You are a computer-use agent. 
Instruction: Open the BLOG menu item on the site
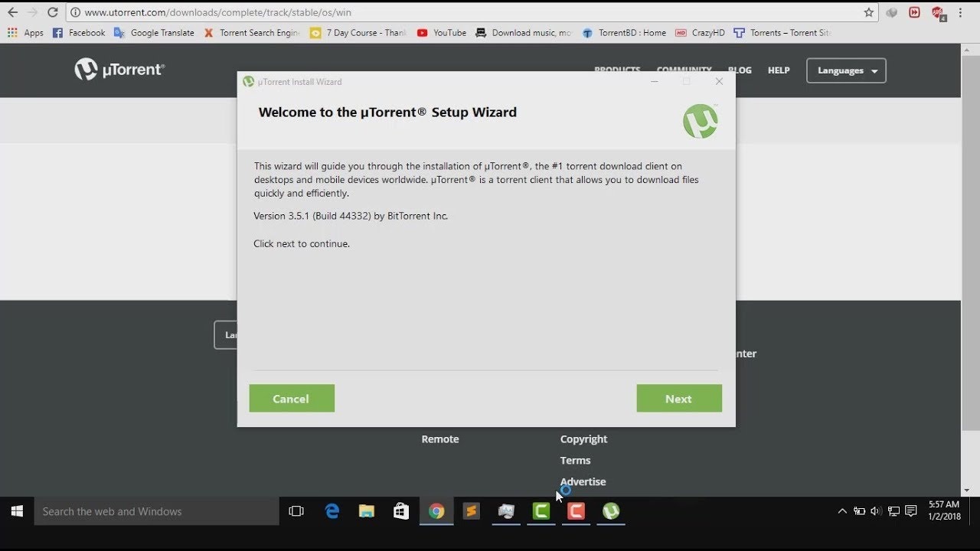[740, 70]
